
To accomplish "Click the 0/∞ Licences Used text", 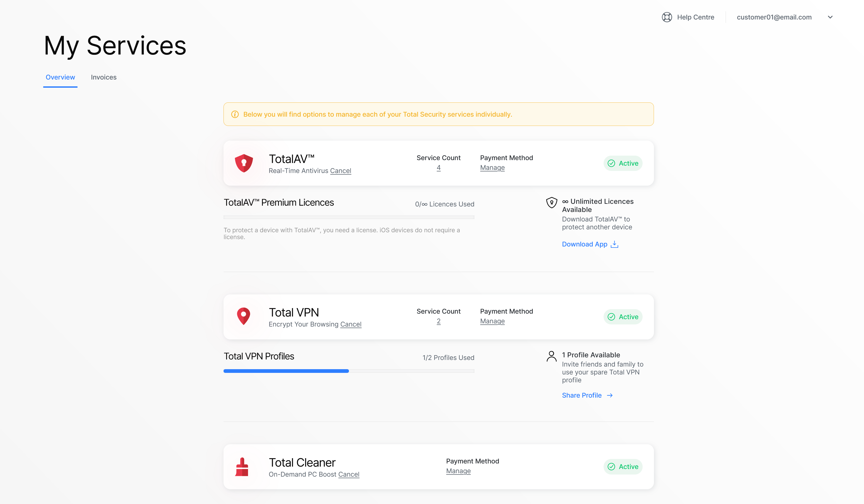I will click(445, 204).
